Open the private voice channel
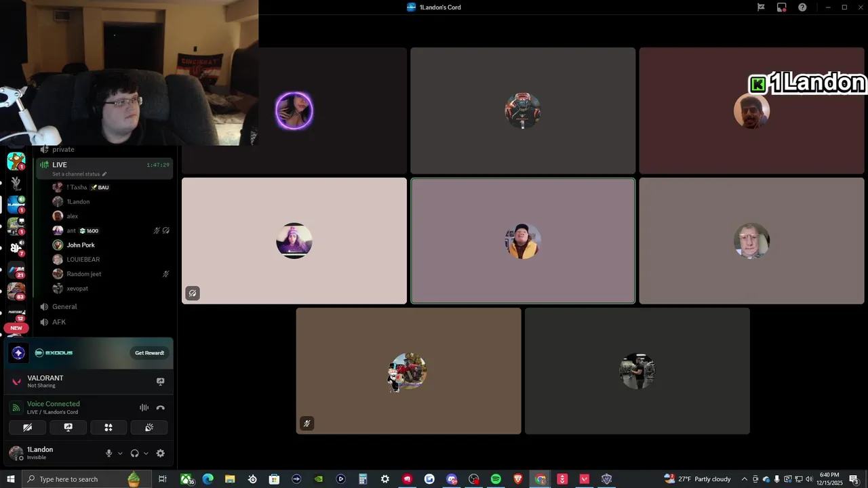Viewport: 868px width, 488px height. pyautogui.click(x=105, y=149)
